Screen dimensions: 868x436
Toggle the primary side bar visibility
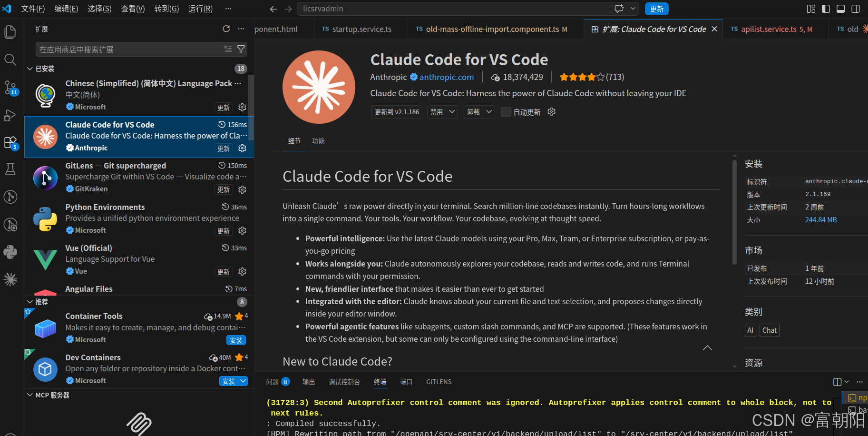coord(826,9)
